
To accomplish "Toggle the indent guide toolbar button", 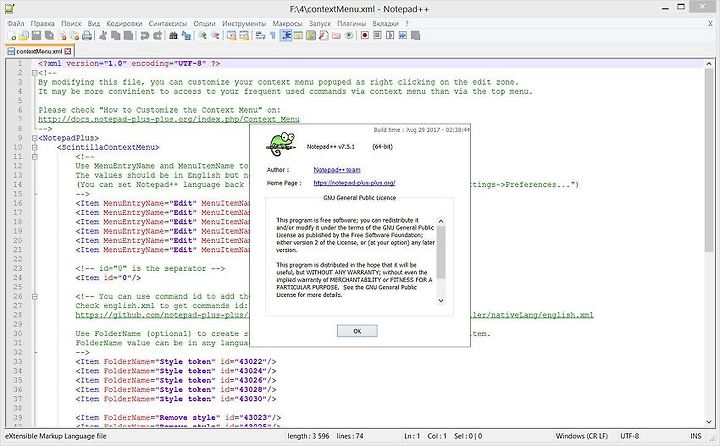I will point(286,35).
